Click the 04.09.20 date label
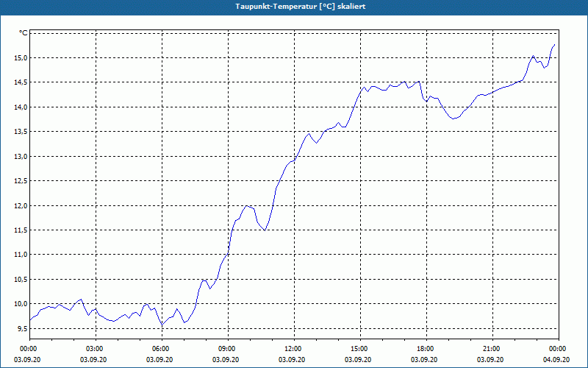Screen dimensions: 588x368 [x=556, y=360]
